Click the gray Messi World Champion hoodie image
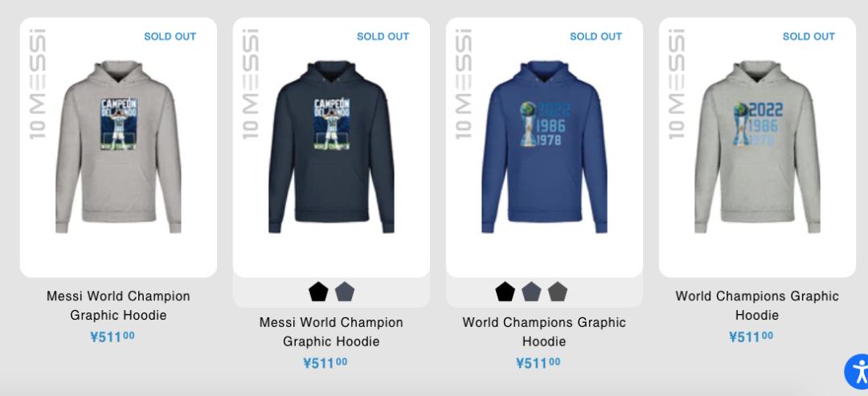This screenshot has width=868, height=396. coord(118,148)
